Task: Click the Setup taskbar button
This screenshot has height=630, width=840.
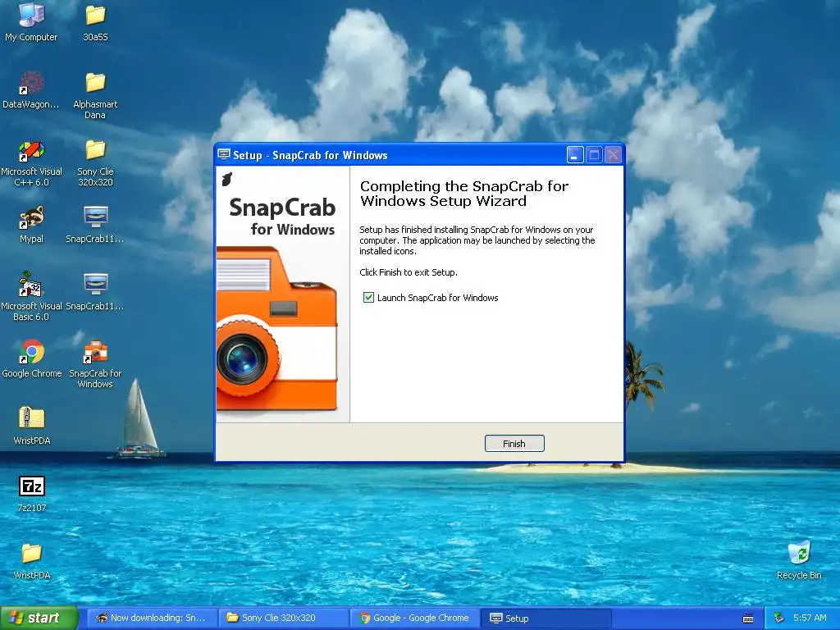Action: point(546,619)
